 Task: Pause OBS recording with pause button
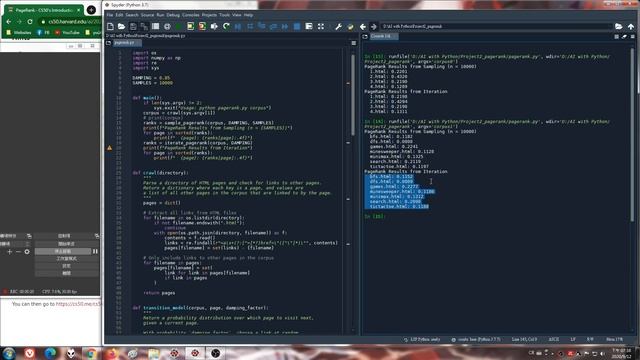pyautogui.click(x=95, y=251)
